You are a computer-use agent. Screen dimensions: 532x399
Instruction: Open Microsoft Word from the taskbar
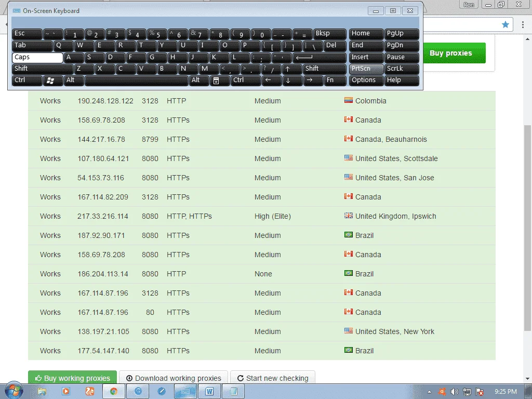pos(209,392)
